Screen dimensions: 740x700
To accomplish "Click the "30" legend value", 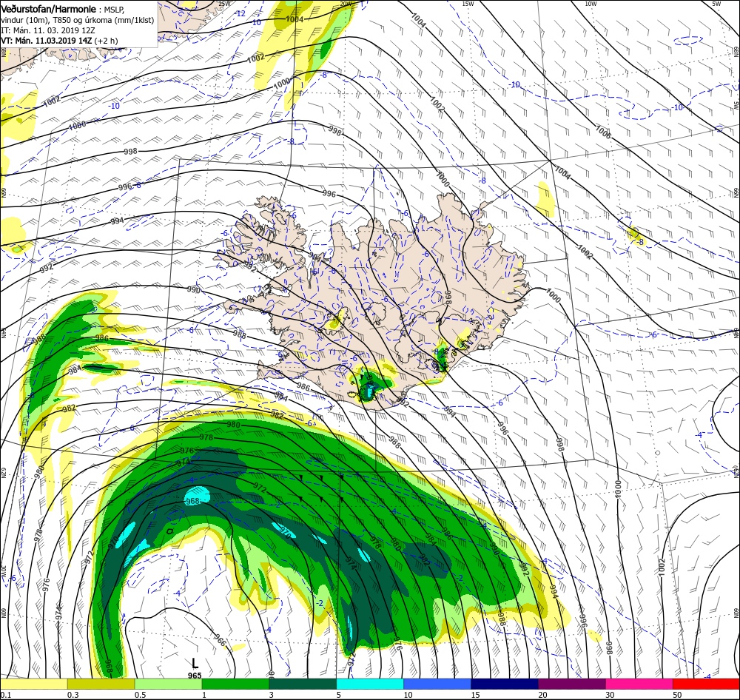I will click(610, 695).
